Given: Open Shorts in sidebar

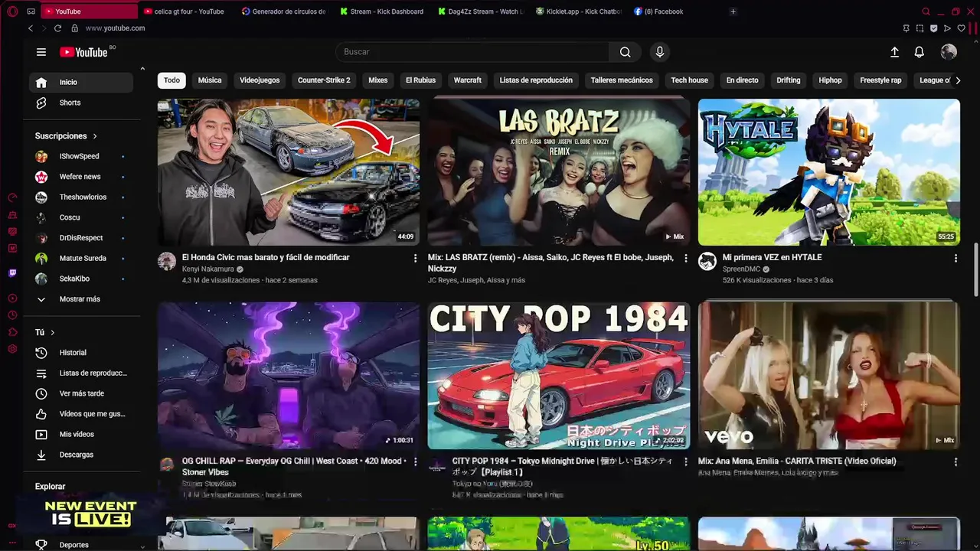Looking at the screenshot, I should pyautogui.click(x=81, y=103).
